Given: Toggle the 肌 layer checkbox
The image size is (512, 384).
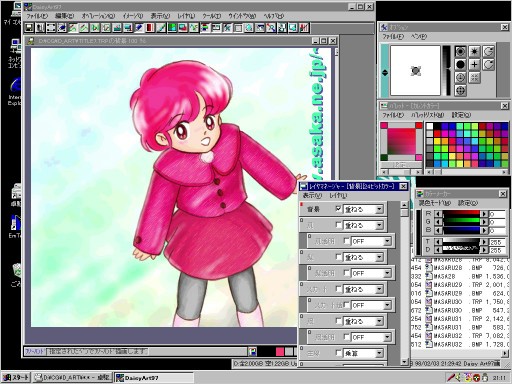Looking at the screenshot, I should coord(338,257).
